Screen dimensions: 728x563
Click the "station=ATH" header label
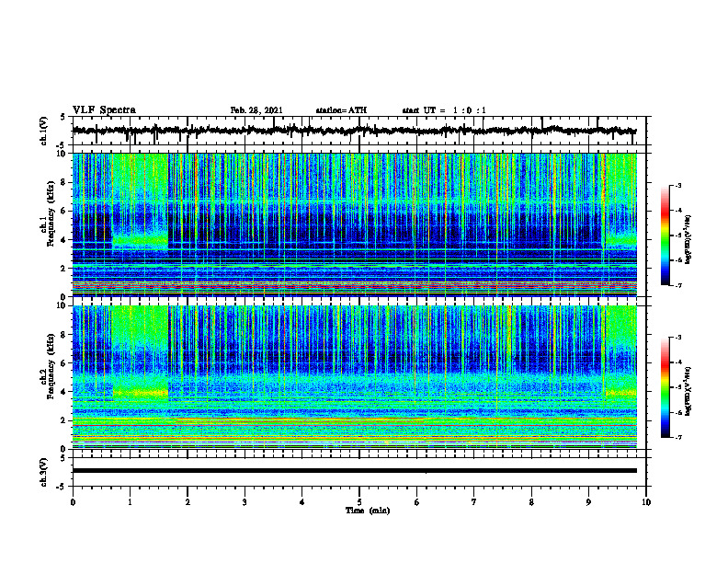pyautogui.click(x=341, y=110)
